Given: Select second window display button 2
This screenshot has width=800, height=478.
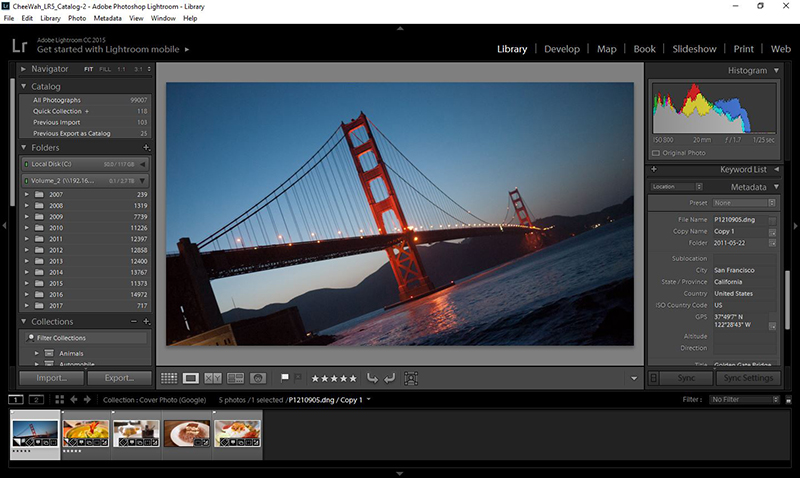Looking at the screenshot, I should pos(36,399).
